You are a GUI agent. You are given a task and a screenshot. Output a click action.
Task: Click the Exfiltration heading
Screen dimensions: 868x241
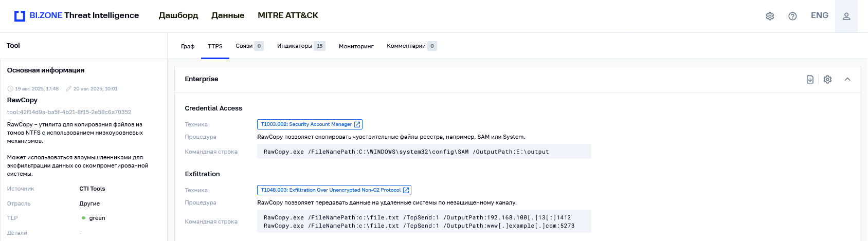coord(202,174)
